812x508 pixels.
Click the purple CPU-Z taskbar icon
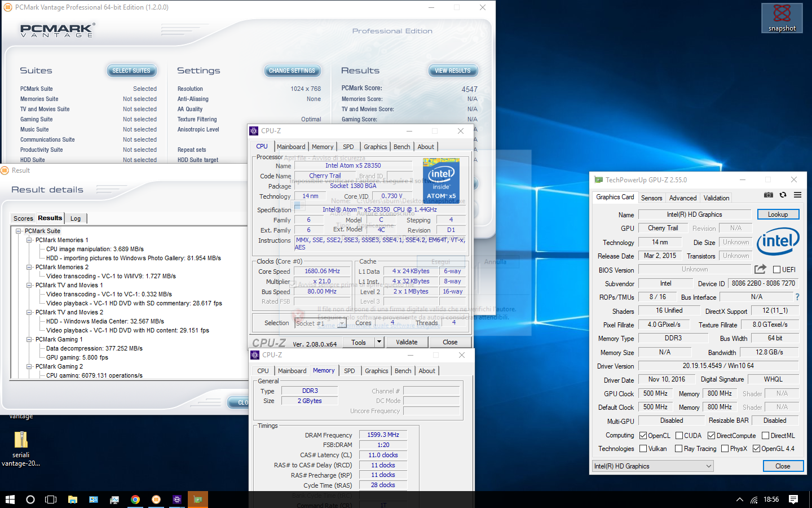177,500
